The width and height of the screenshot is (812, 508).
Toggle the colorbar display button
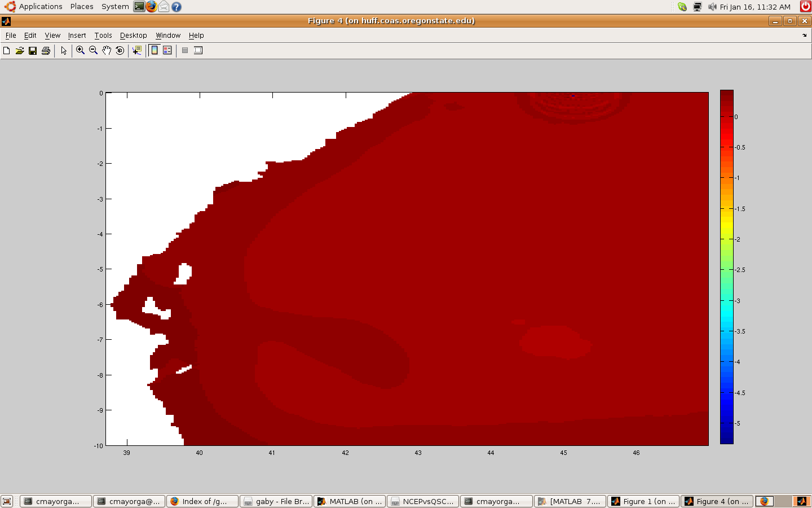click(155, 51)
